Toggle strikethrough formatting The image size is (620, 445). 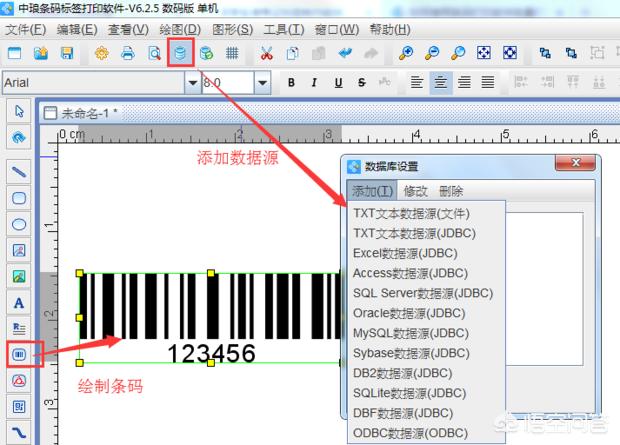[361, 82]
